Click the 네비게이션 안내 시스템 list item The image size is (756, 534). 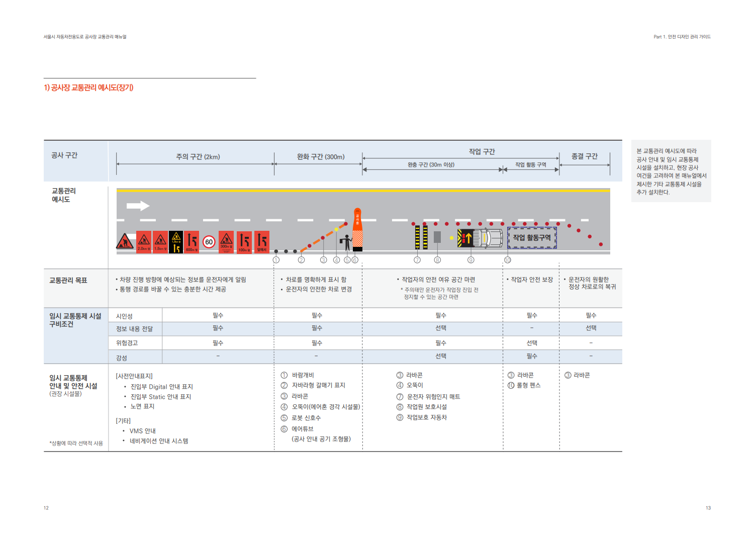tap(159, 441)
